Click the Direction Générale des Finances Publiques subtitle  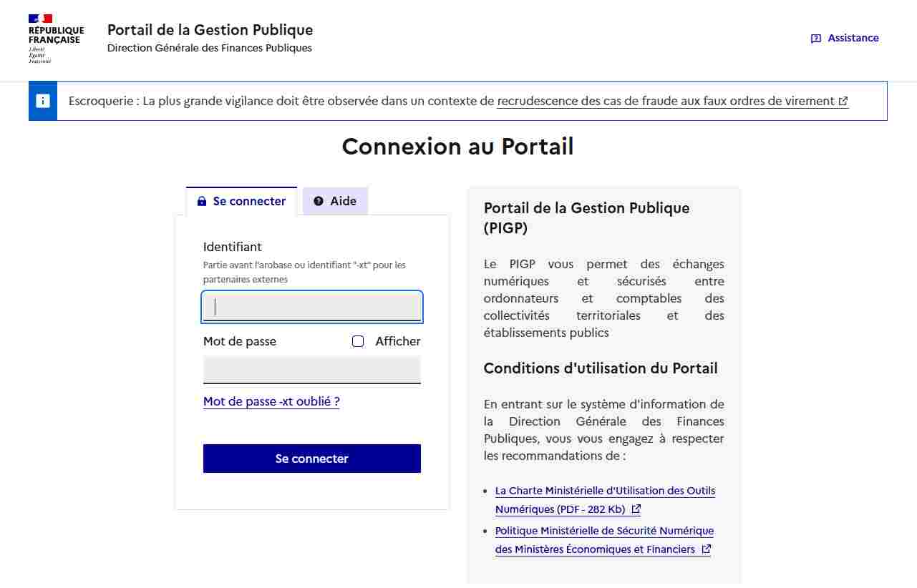tap(210, 49)
